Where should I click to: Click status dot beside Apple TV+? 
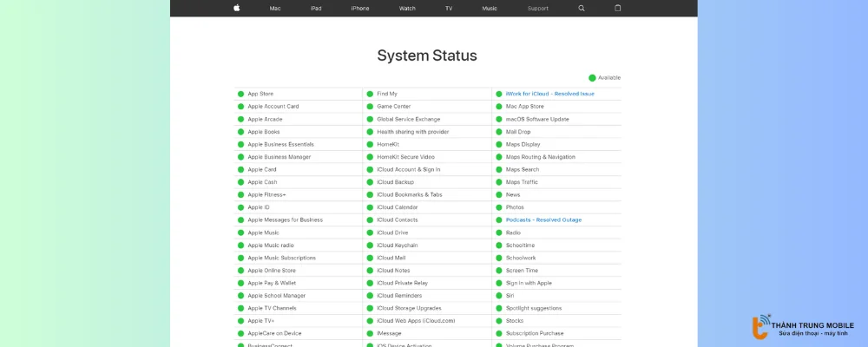(x=240, y=320)
